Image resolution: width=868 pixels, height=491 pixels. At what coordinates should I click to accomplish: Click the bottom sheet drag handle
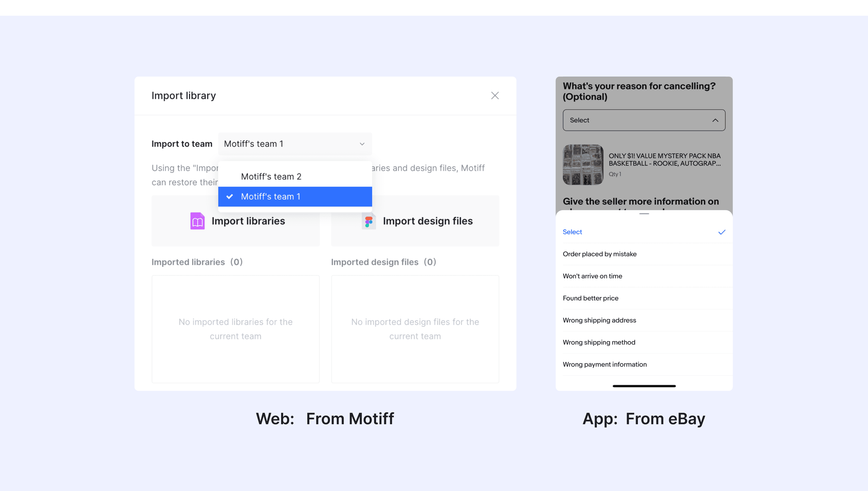[x=644, y=214]
